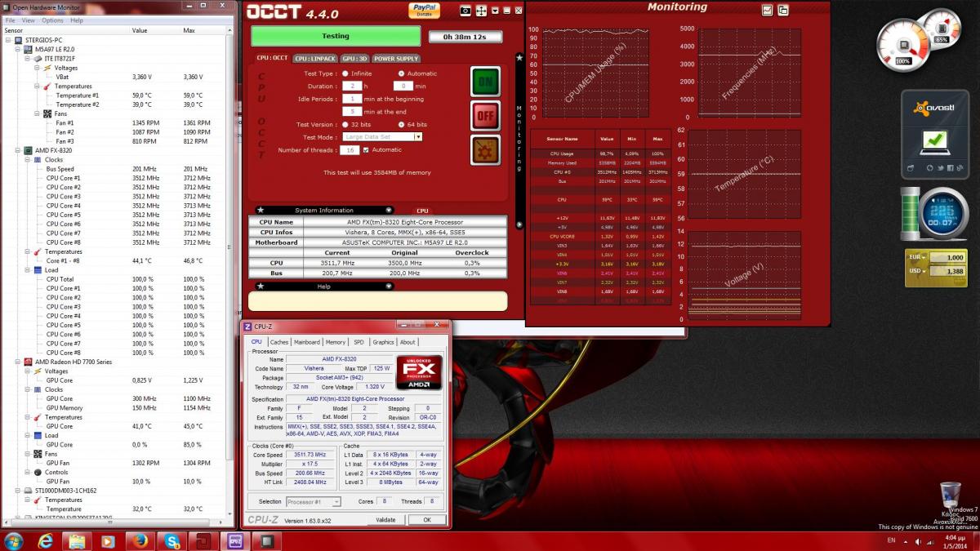Switch to the POWER SUPPLY tab
Image resolution: width=980 pixels, height=551 pixels.
point(396,59)
